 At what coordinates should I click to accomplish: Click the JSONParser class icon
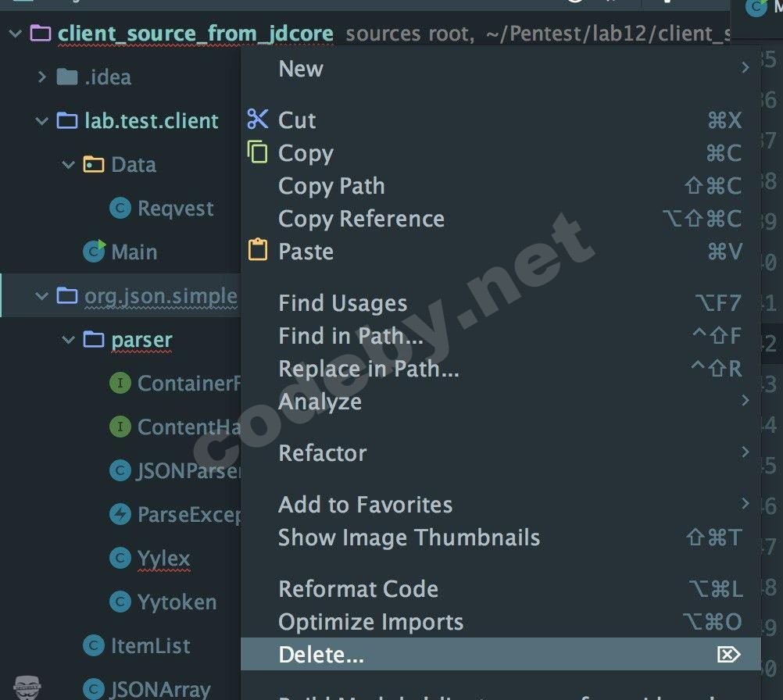pyautogui.click(x=120, y=470)
